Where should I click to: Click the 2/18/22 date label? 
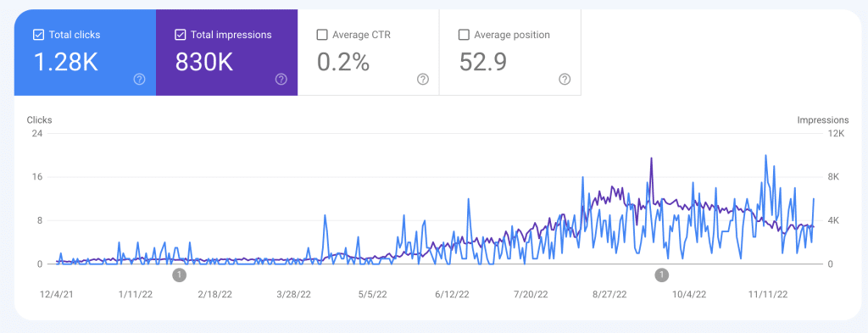coord(214,294)
